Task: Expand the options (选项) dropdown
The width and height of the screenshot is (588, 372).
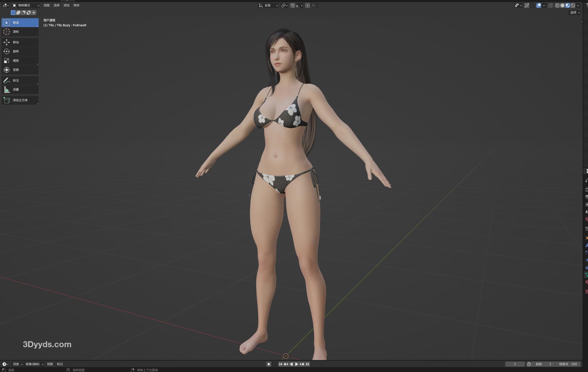Action: tap(575, 12)
